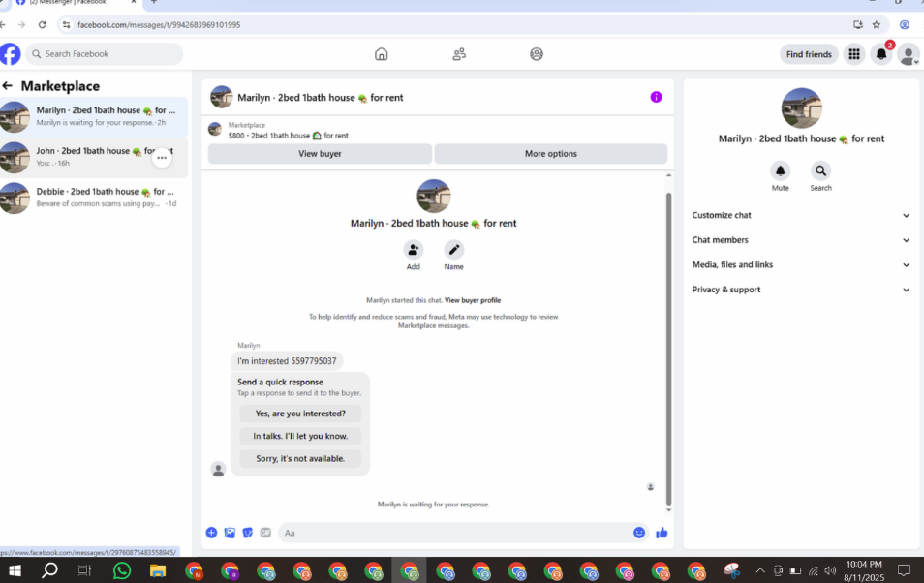Send quick response 'Sorry, it's not available.'
The height and width of the screenshot is (583, 924).
(300, 459)
